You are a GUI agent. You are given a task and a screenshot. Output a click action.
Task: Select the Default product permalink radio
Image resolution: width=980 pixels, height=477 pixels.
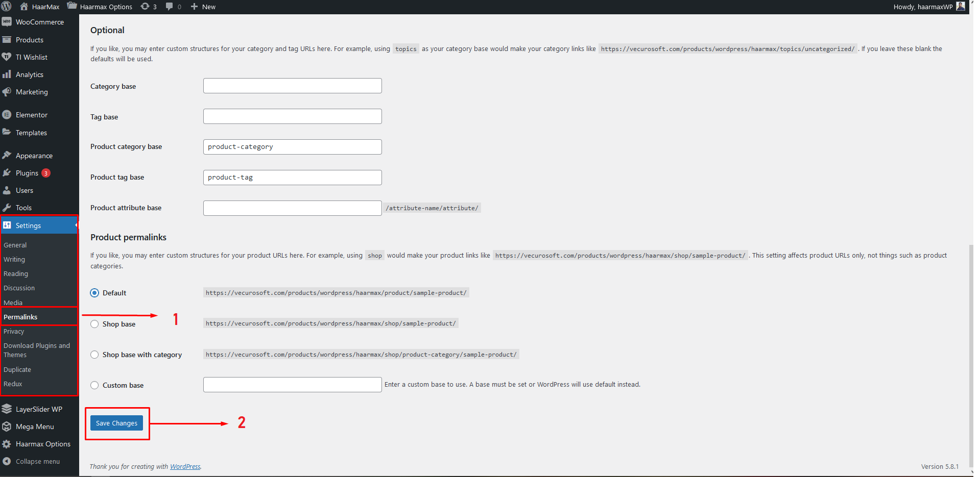click(94, 293)
